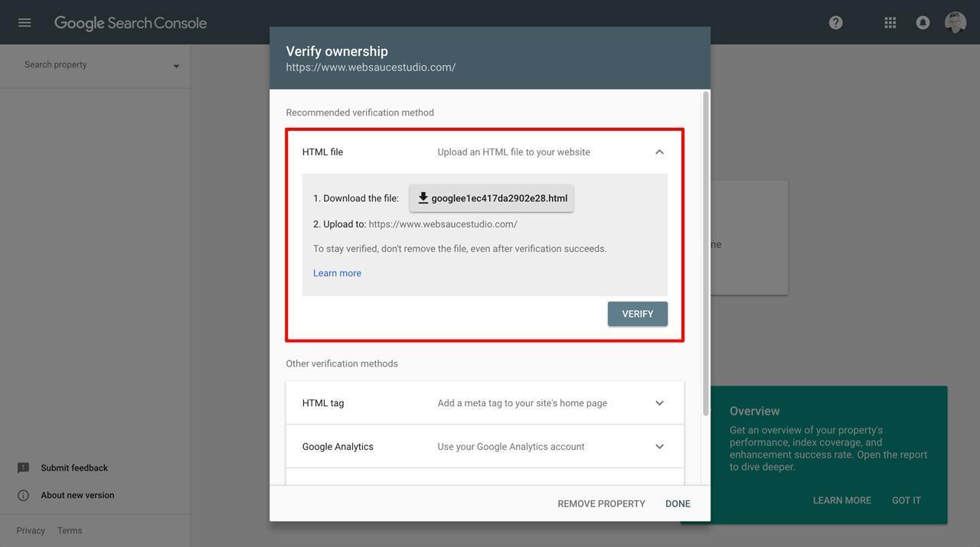980x547 pixels.
Task: Click the Google Analytics row label
Action: (338, 447)
